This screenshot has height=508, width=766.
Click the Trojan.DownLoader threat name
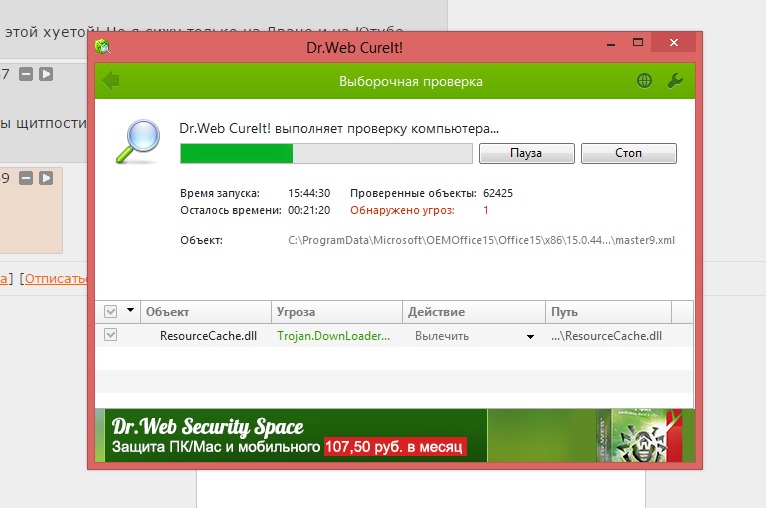point(333,336)
